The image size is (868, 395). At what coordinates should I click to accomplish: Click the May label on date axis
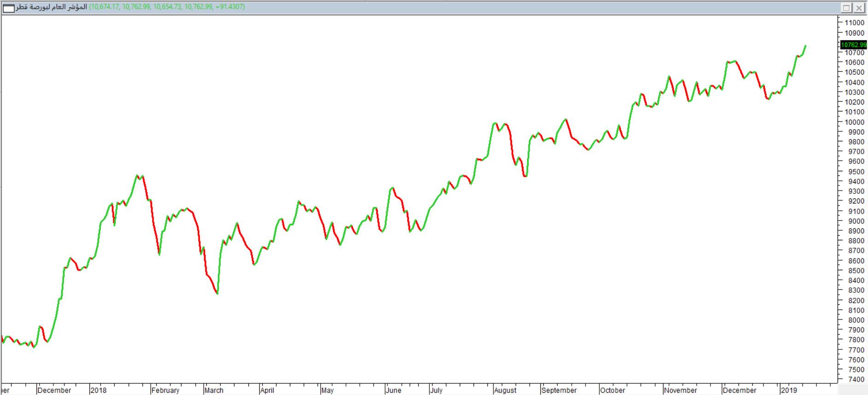(328, 390)
